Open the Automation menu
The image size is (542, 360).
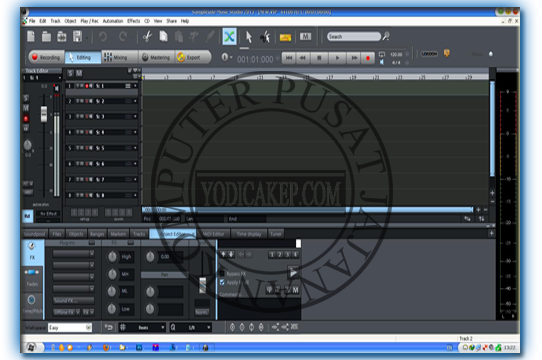point(113,21)
